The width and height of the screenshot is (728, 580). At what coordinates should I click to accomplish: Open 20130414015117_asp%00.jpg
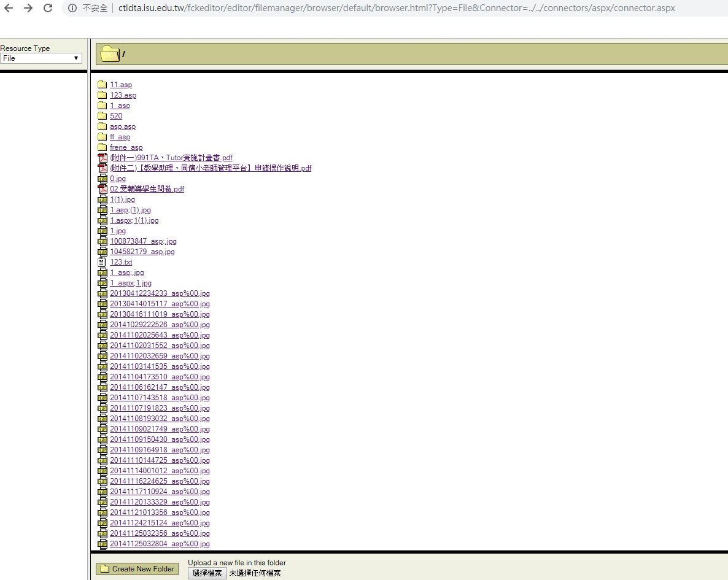click(x=160, y=304)
